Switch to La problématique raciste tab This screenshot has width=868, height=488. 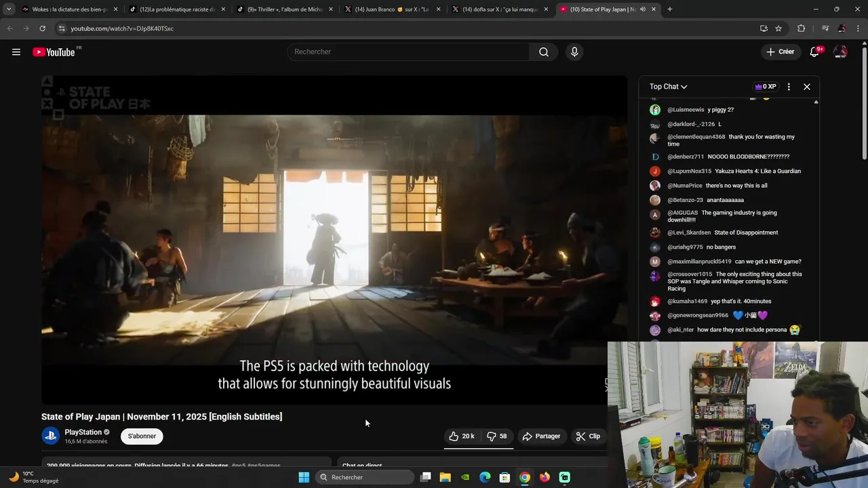tap(177, 9)
